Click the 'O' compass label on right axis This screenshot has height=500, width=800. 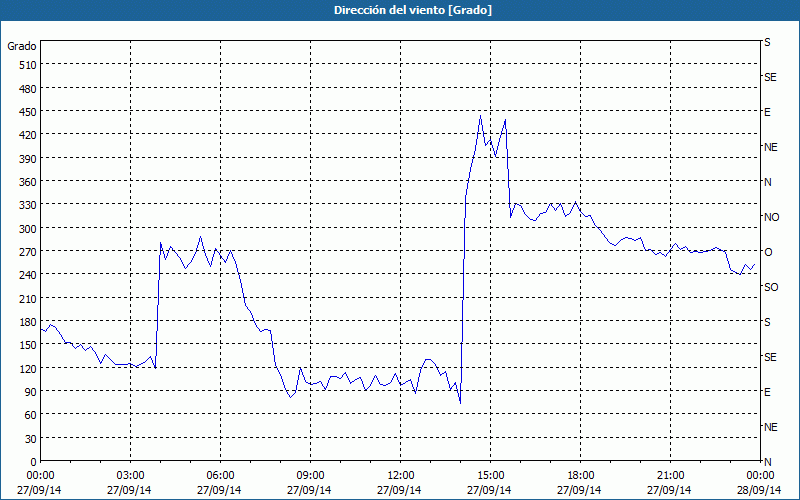[768, 252]
